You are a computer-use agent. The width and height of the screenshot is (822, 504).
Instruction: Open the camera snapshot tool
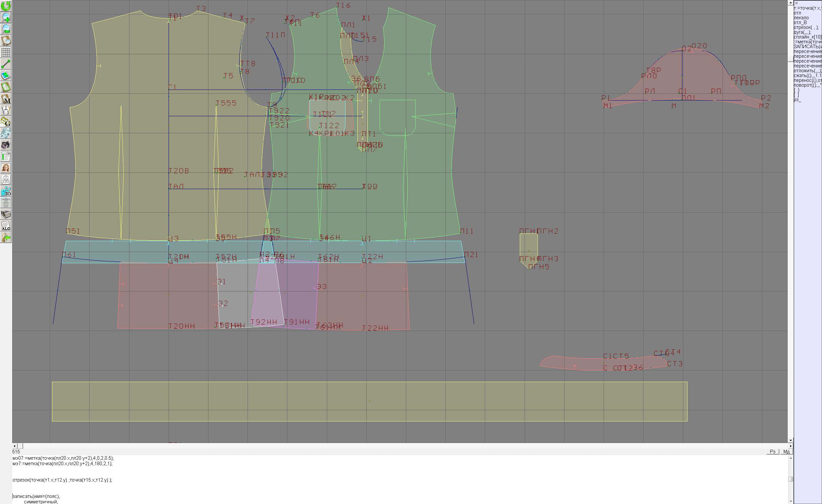click(x=6, y=145)
